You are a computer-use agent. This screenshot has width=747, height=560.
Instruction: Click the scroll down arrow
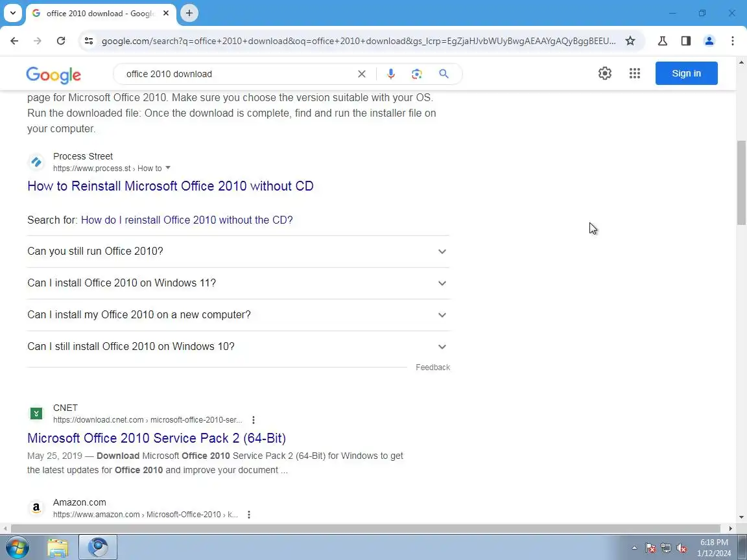[741, 518]
